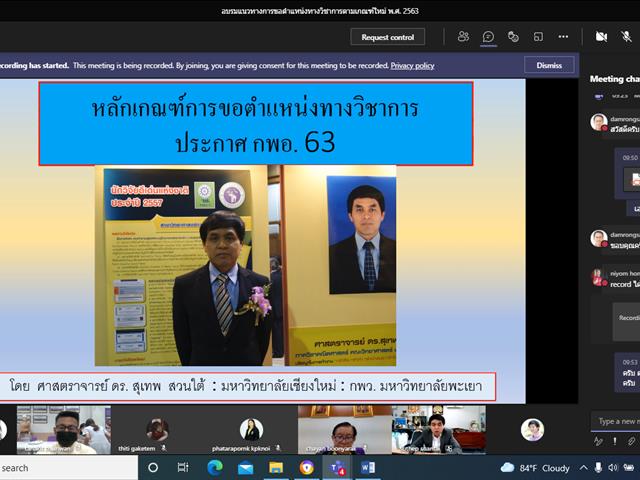Viewport: 640px width, 480px height.
Task: Open Task View icon on taskbar
Action: click(x=183, y=467)
